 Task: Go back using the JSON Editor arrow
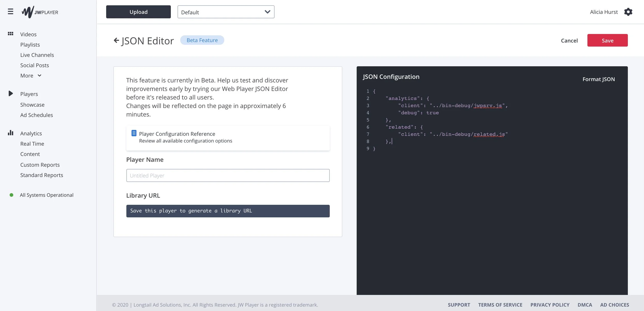pos(116,40)
